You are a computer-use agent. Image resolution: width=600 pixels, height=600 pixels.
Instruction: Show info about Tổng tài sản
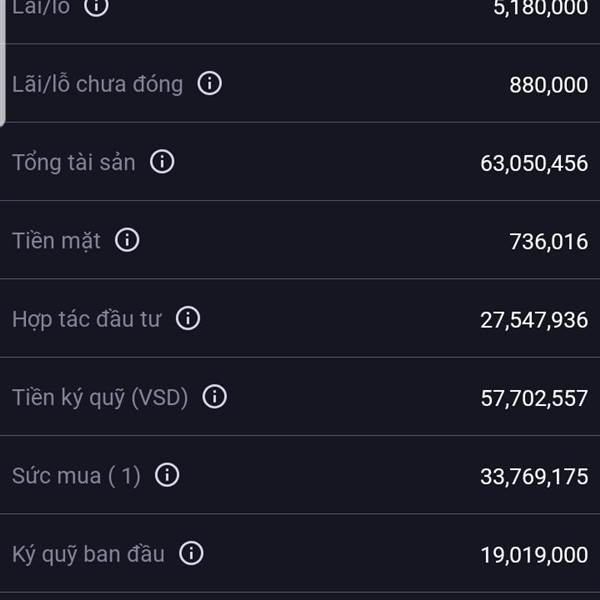pos(162,161)
